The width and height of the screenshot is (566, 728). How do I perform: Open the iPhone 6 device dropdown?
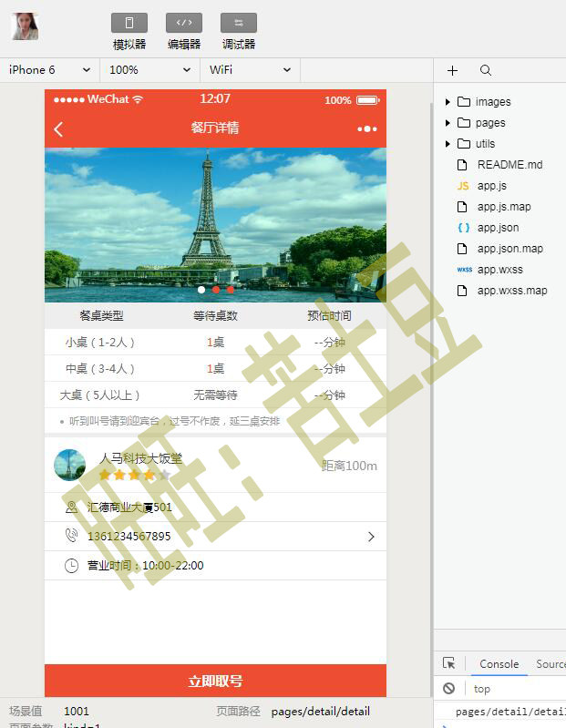tap(50, 70)
